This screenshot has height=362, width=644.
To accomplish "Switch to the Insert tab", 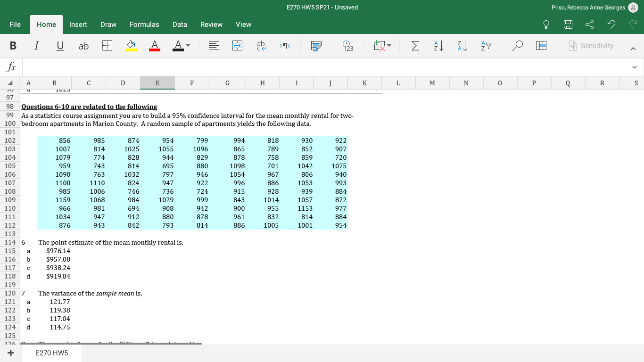I will coord(78,25).
